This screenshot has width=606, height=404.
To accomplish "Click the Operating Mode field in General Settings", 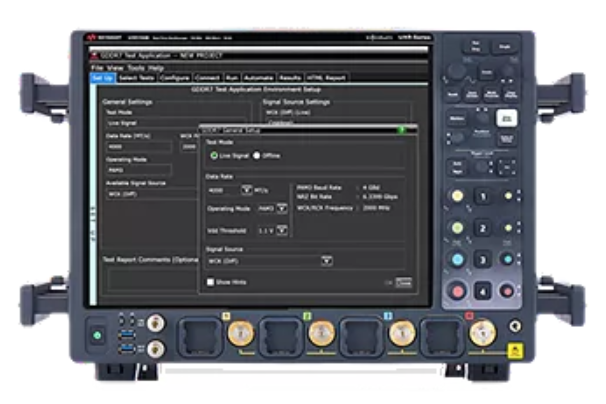I will (x=139, y=170).
